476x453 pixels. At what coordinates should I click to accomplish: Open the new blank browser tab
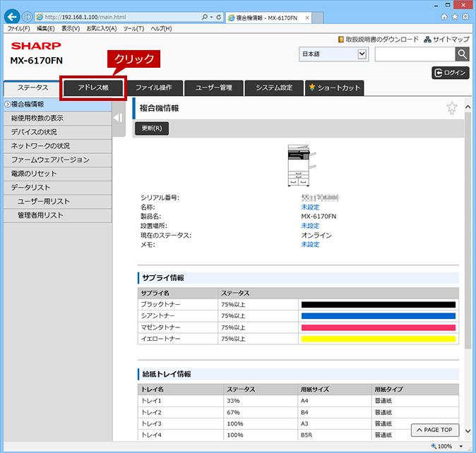[318, 18]
